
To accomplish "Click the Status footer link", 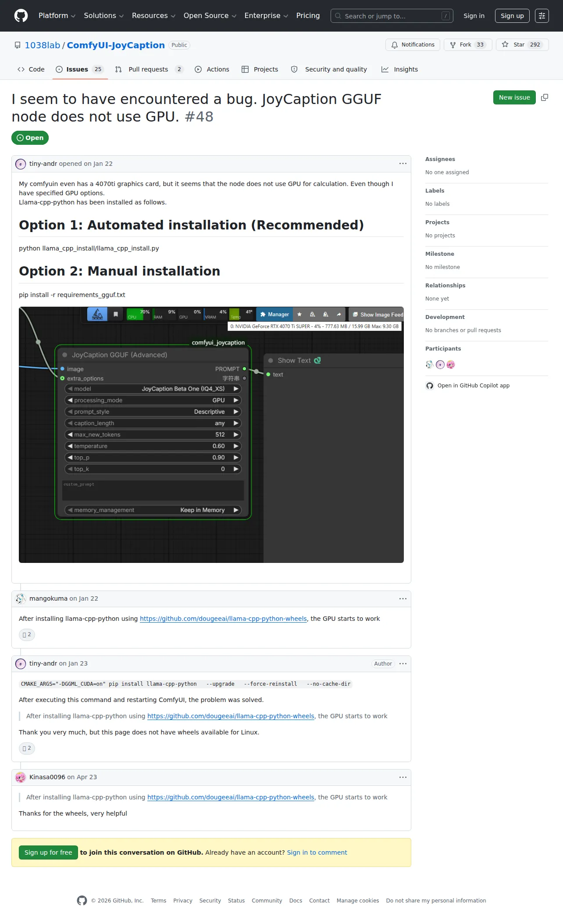I will coord(236,901).
